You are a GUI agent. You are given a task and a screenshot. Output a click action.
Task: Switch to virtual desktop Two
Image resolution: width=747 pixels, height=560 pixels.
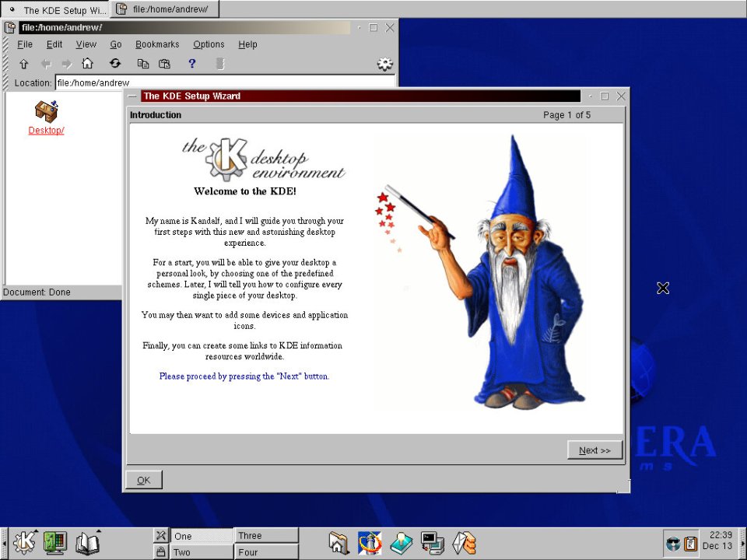click(202, 552)
